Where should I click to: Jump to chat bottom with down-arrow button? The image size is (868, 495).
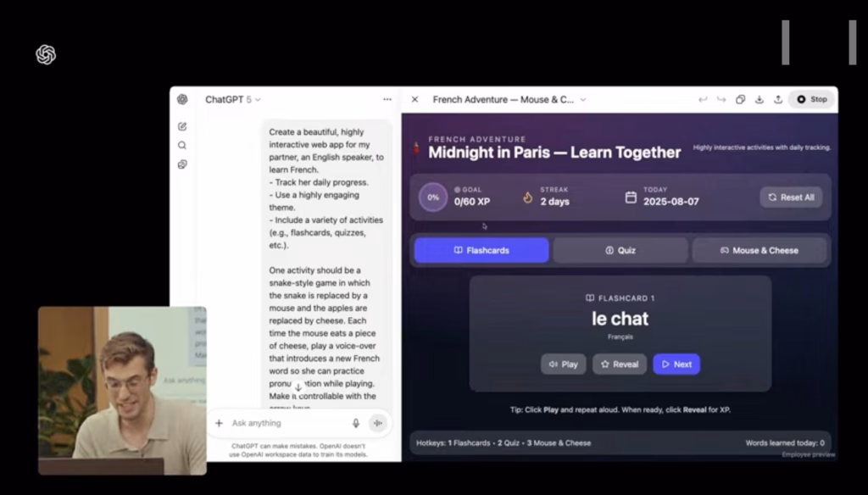298,387
